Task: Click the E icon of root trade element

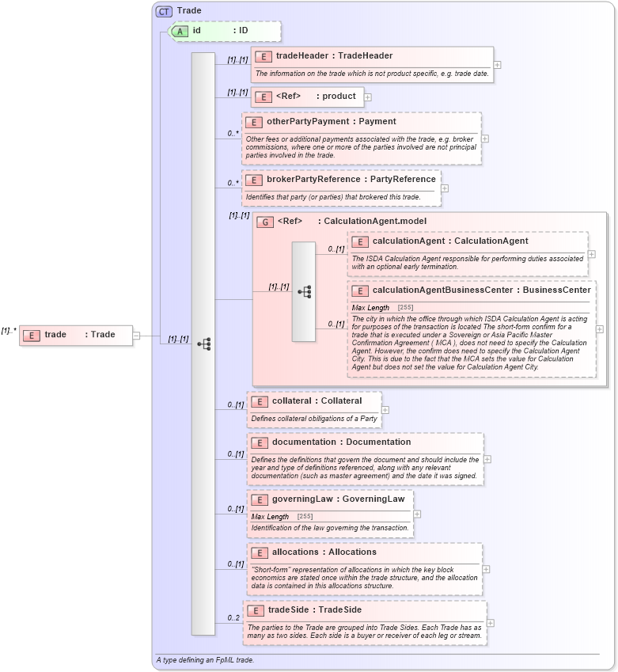Action: coord(32,336)
